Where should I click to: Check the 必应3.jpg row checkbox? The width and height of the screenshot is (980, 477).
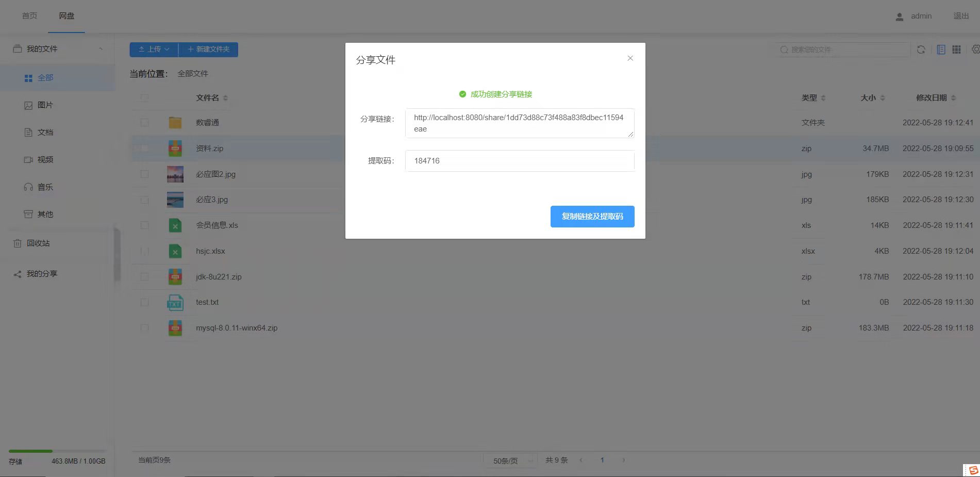pyautogui.click(x=144, y=200)
